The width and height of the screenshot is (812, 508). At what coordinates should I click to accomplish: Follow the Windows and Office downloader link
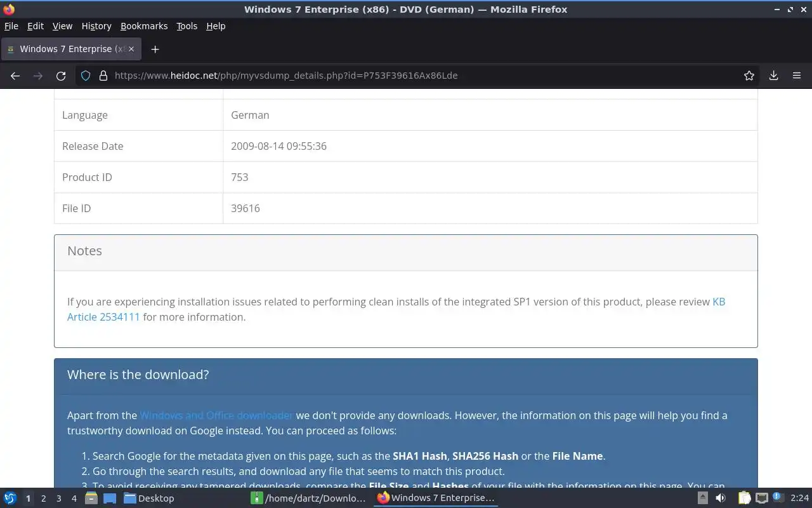click(216, 415)
